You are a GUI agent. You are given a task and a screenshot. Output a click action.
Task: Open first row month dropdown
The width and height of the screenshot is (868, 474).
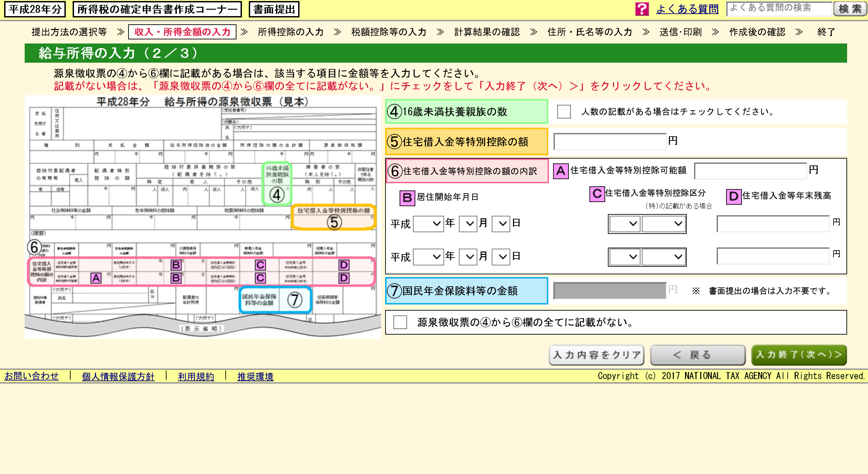tap(467, 224)
